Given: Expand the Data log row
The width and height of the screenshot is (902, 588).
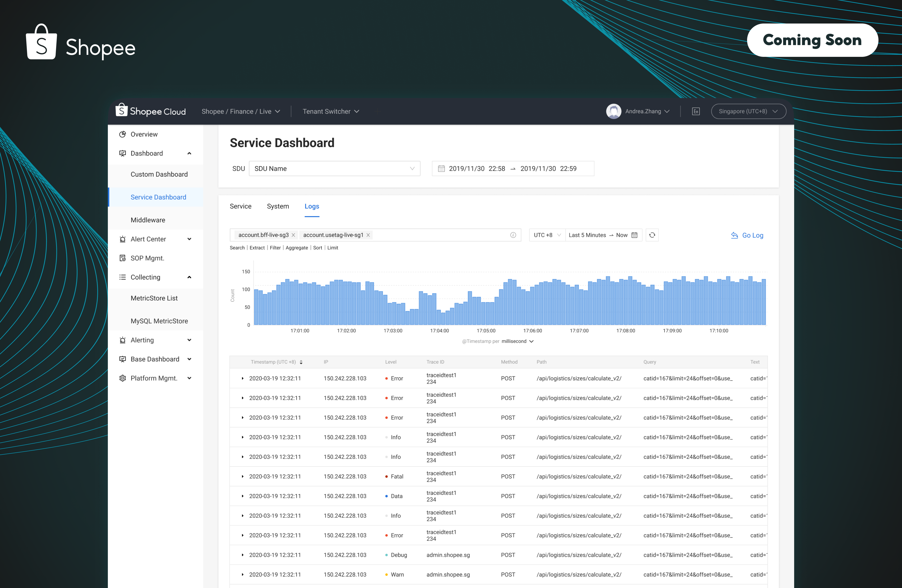Looking at the screenshot, I should (243, 496).
